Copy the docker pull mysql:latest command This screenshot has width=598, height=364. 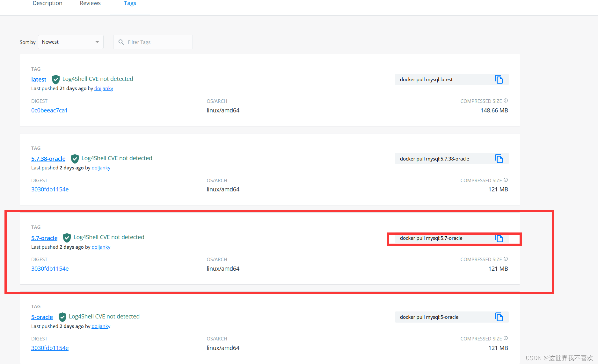(x=499, y=79)
